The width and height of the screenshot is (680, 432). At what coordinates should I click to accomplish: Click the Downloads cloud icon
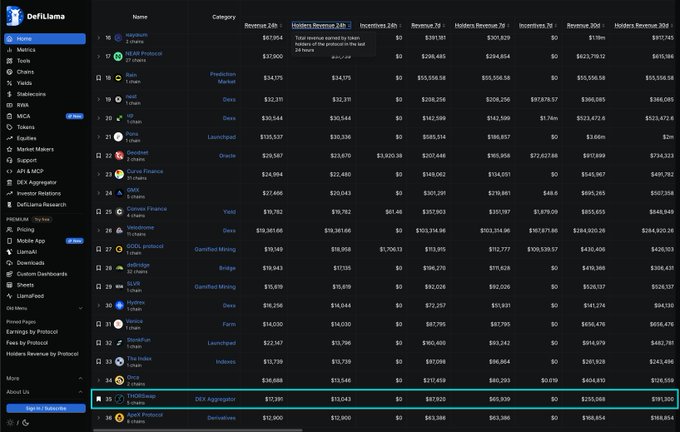[x=10, y=263]
